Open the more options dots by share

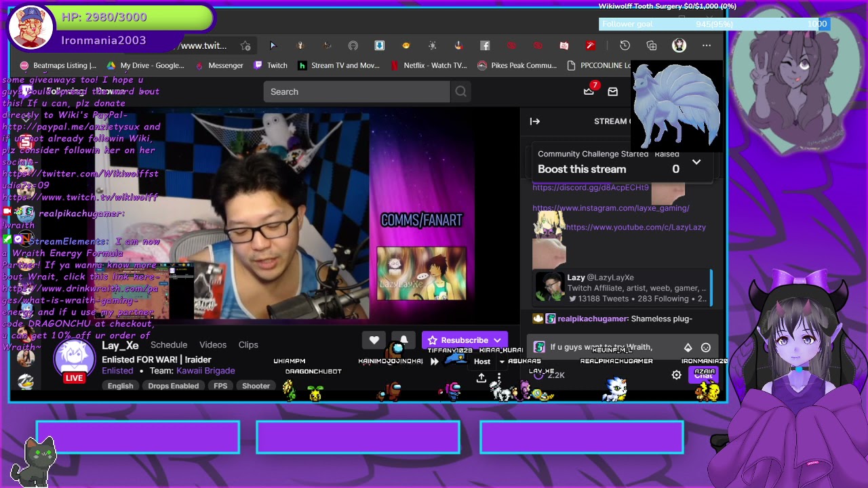tap(499, 377)
